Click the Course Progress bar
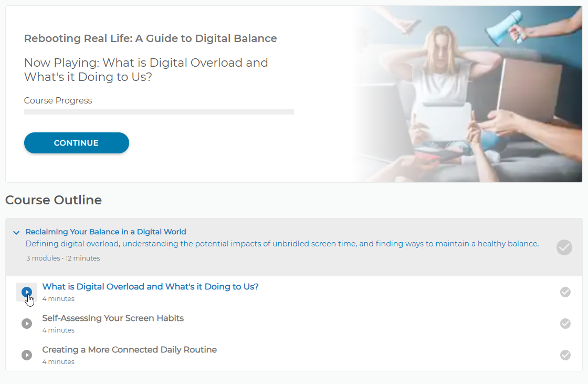588x384 pixels. (159, 112)
